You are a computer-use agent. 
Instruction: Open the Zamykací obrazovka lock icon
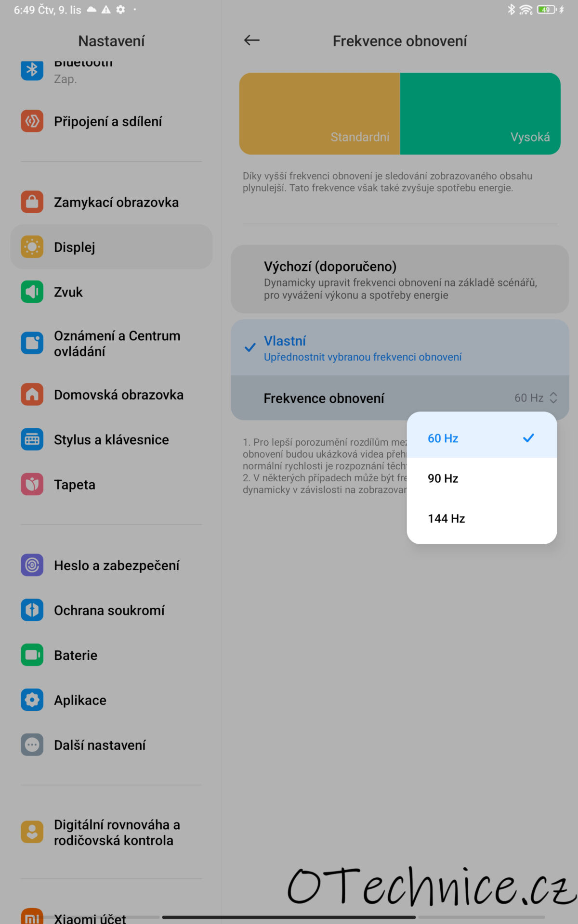pyautogui.click(x=32, y=202)
